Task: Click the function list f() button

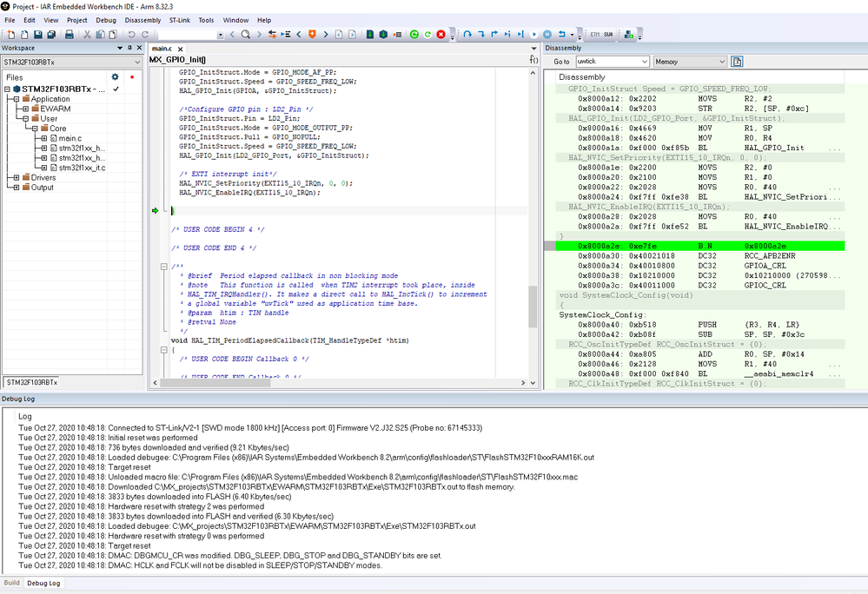Action: [533, 59]
